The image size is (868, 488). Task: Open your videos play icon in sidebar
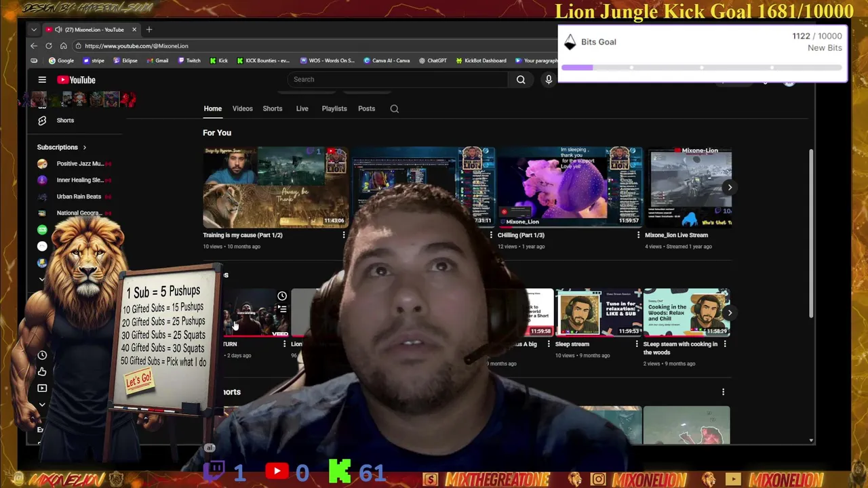pos(42,388)
